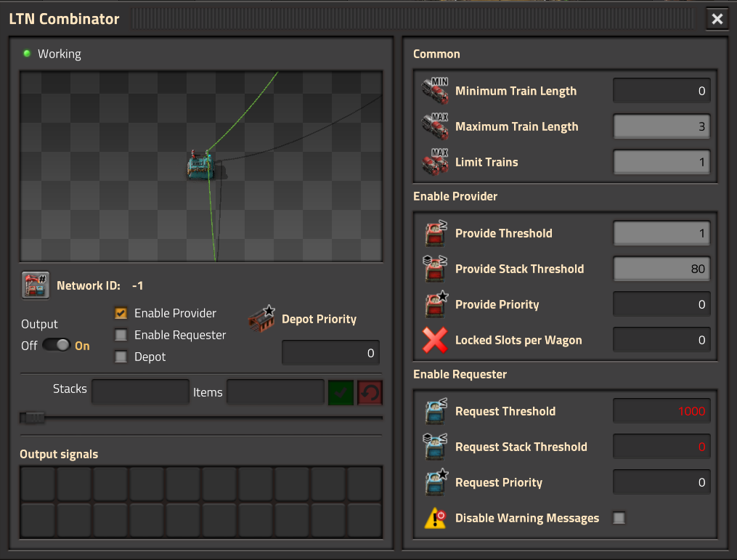
Task: Click the first Output signals slot
Action: (38, 484)
